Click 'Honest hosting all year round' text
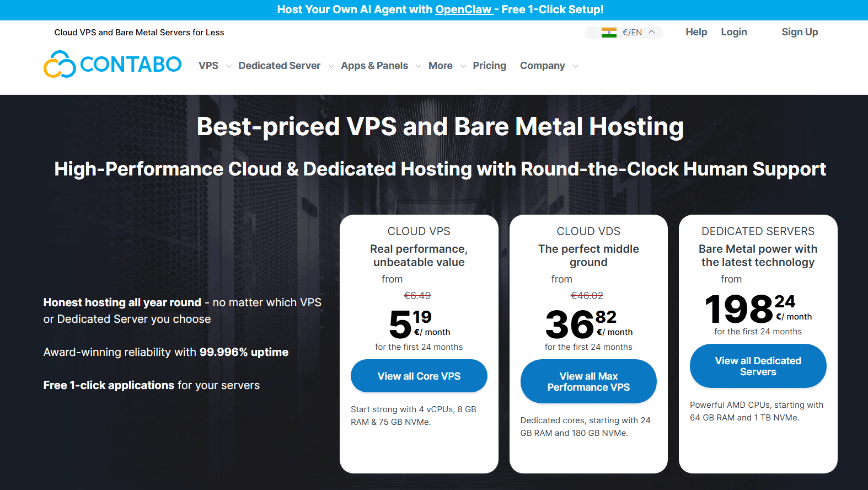This screenshot has width=868, height=490. click(122, 302)
